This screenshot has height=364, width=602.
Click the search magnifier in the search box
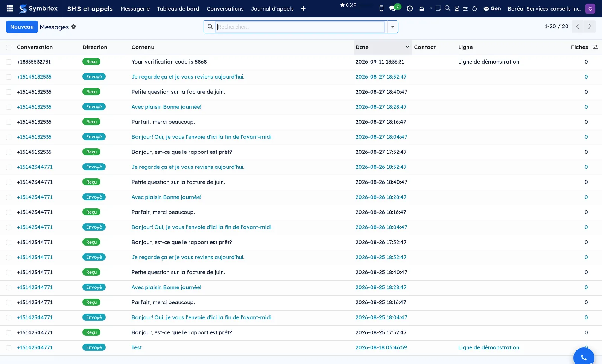coord(210,27)
